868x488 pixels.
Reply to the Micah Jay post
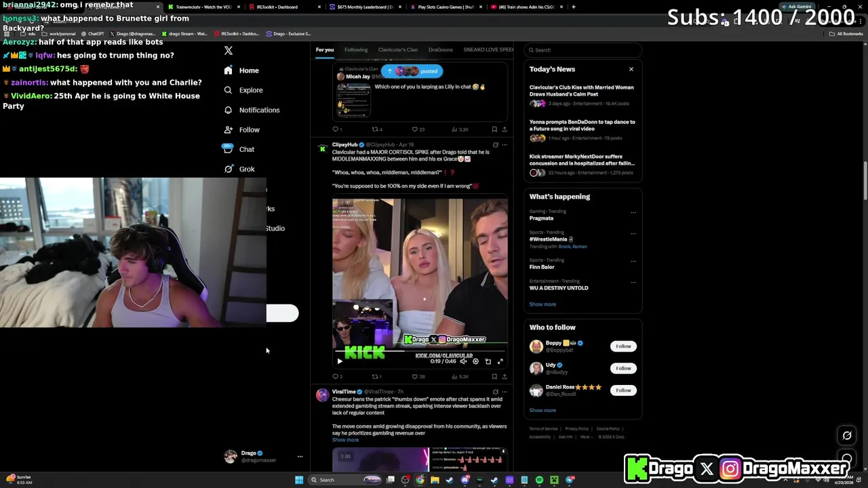point(336,129)
